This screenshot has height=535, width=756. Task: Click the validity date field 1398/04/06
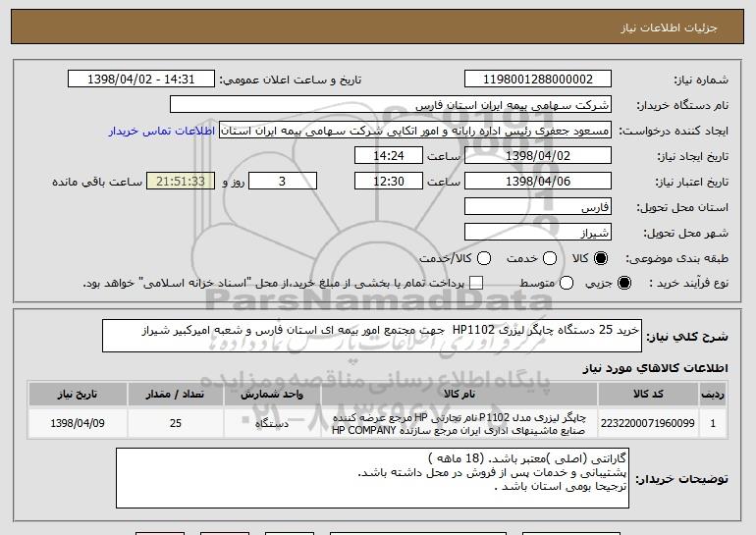tap(538, 182)
